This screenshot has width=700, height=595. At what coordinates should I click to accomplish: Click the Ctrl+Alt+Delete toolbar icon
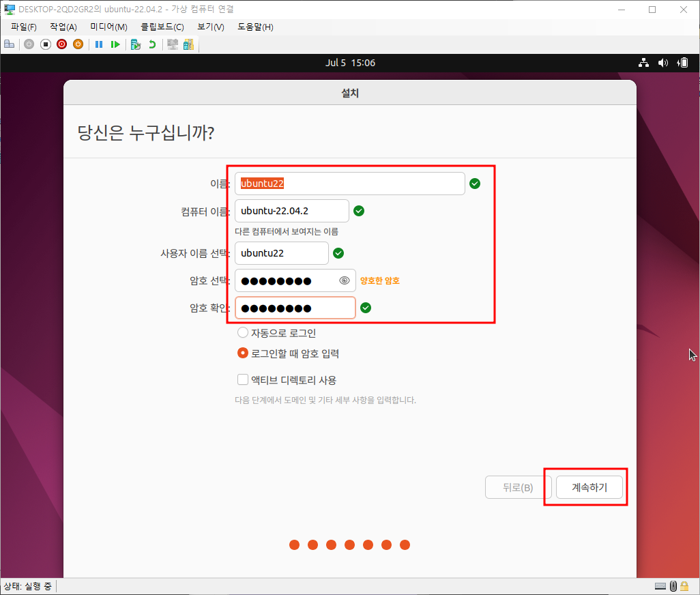tap(10, 44)
